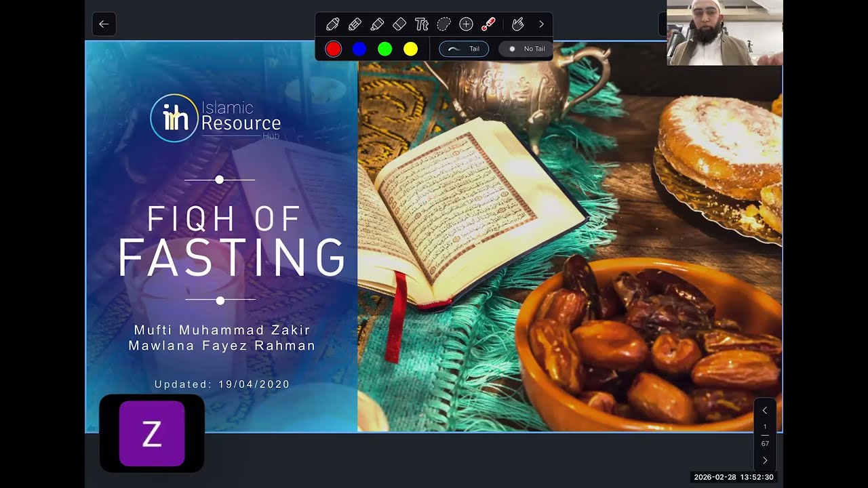Select the red Laser pointer tool
The image size is (868, 488).
[488, 24]
